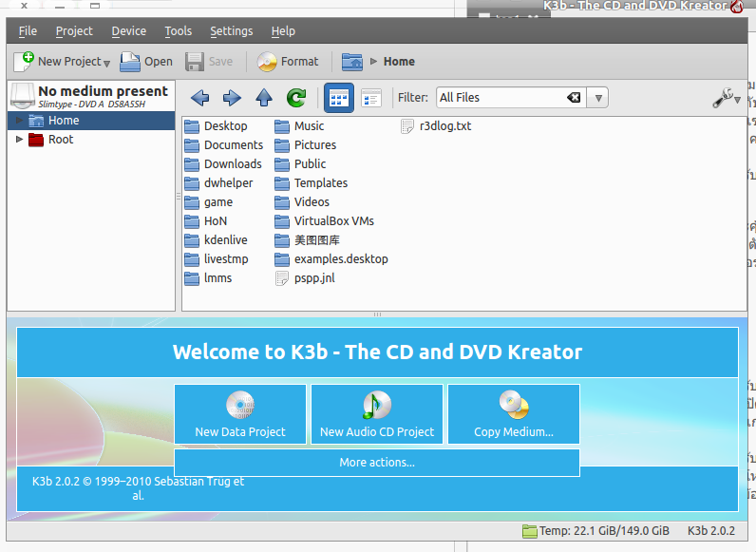Click the K3b 2.0.2 status bar text
Viewport: 756px width, 552px height.
(x=711, y=531)
